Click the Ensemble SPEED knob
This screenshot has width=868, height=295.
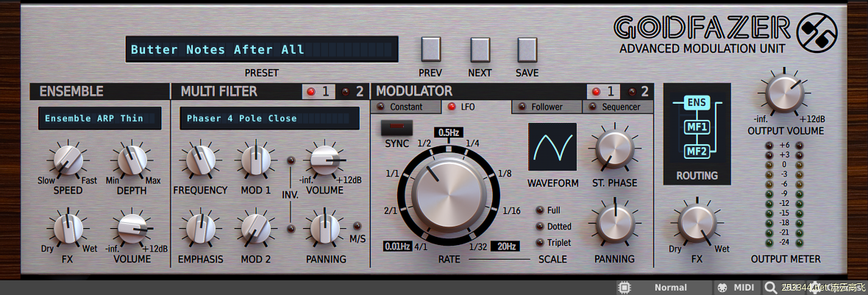68,160
